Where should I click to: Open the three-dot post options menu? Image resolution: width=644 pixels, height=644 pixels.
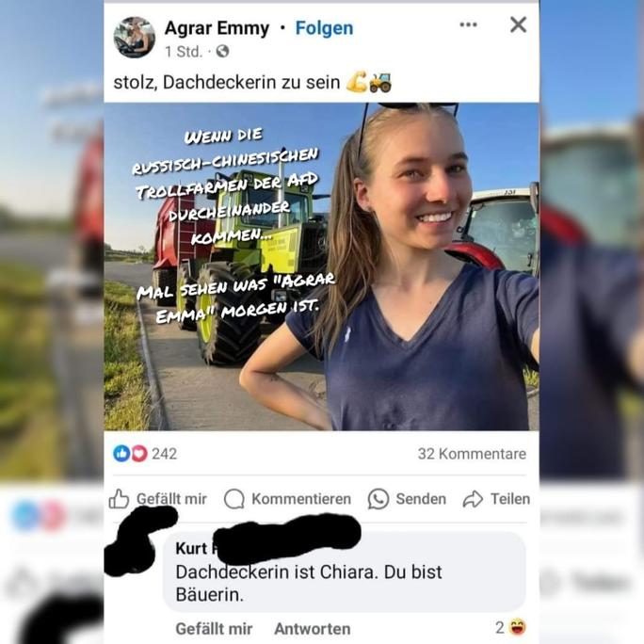tap(468, 24)
